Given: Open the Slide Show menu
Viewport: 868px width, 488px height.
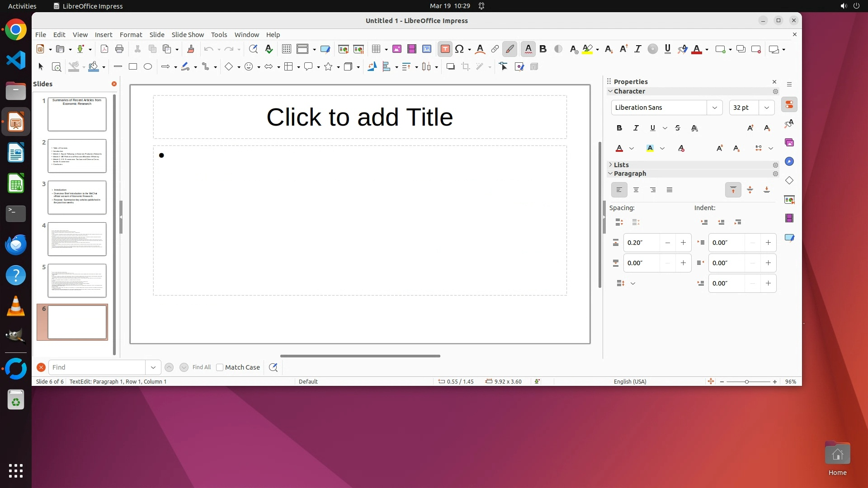Looking at the screenshot, I should [x=188, y=35].
